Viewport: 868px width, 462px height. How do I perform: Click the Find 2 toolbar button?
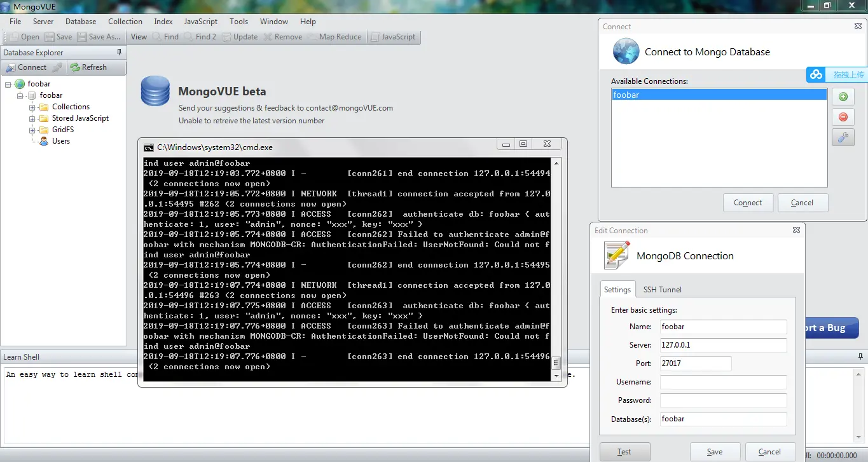point(200,37)
